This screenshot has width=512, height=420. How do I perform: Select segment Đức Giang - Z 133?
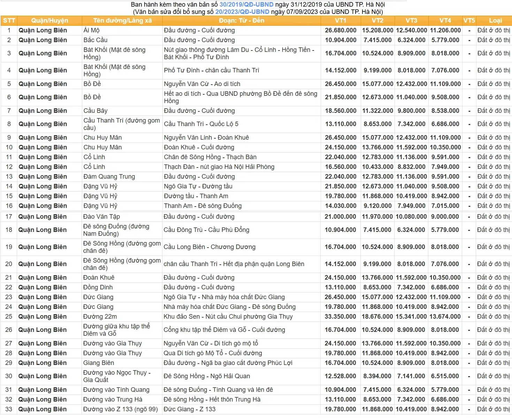[190, 409]
